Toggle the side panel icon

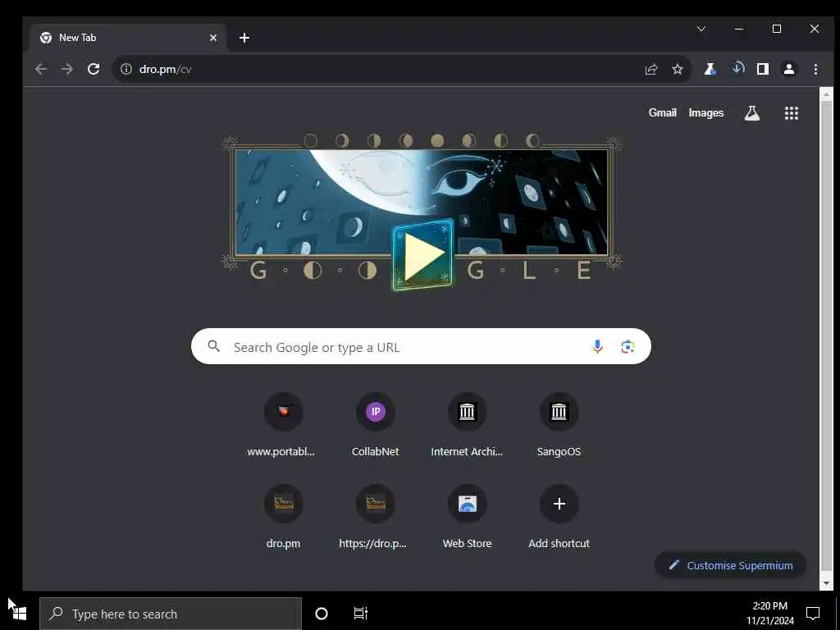click(763, 69)
